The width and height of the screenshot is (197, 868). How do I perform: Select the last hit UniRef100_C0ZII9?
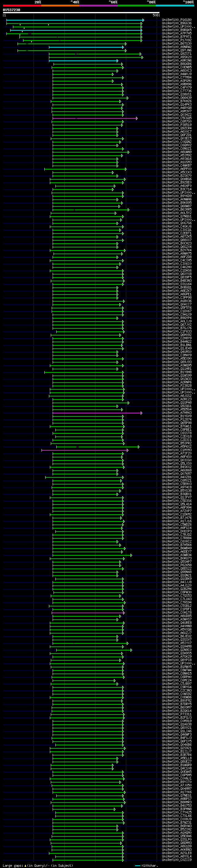[x=176, y=860]
